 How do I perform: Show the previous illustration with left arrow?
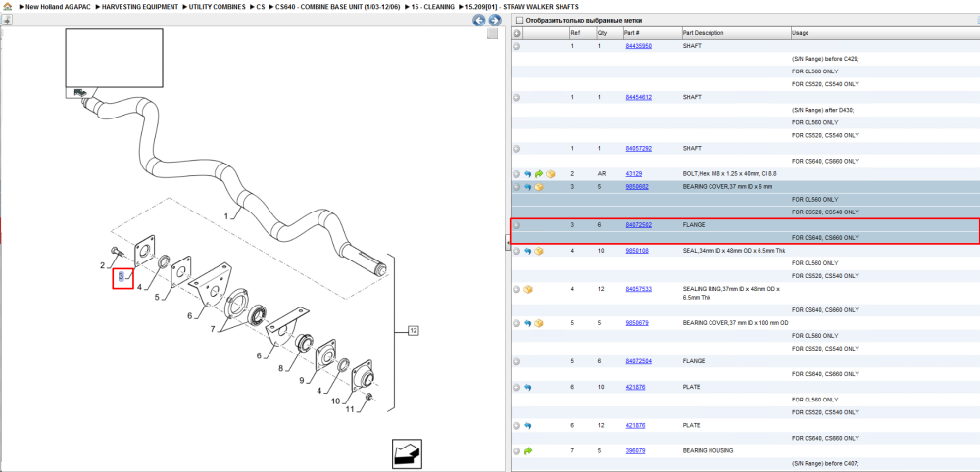click(479, 20)
